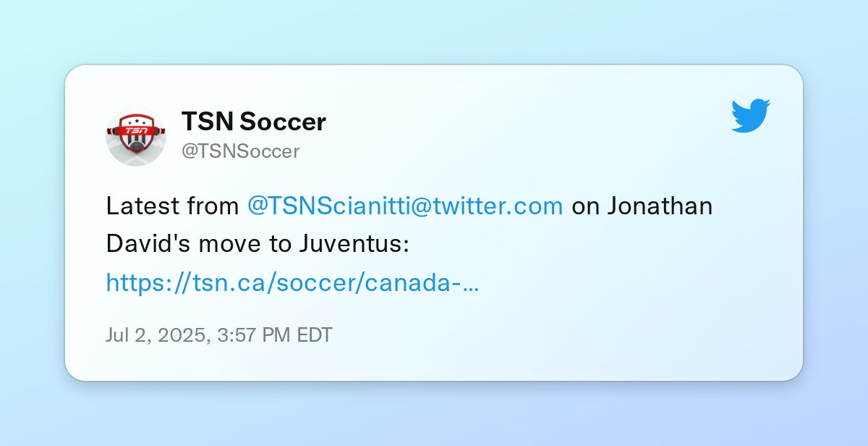The image size is (868, 446).
Task: Follow the @TSNScianitti@twitter.com mention
Action: point(405,206)
